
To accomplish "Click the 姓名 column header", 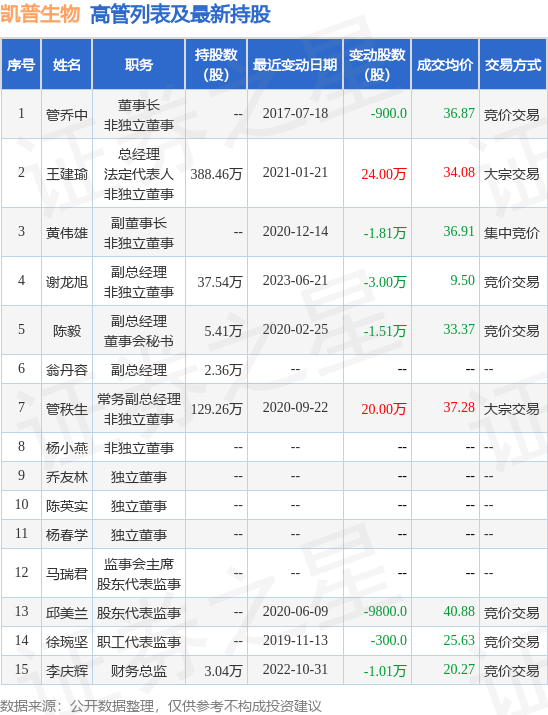I will [x=67, y=64].
